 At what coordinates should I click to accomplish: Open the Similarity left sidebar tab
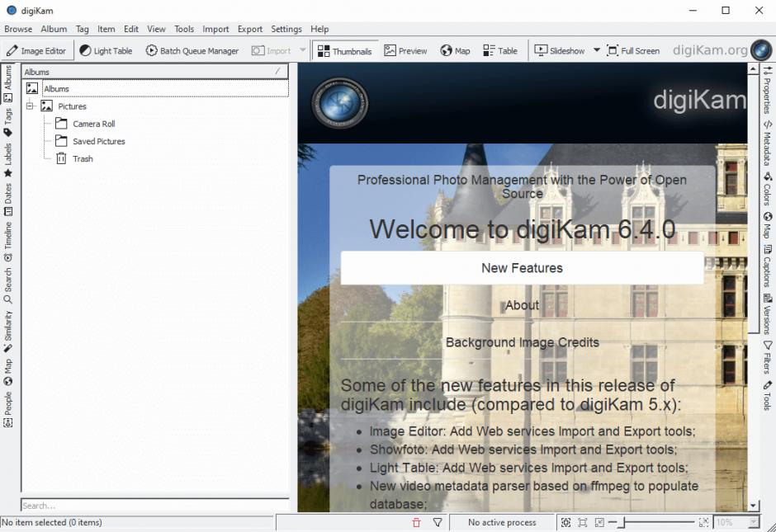(x=8, y=332)
